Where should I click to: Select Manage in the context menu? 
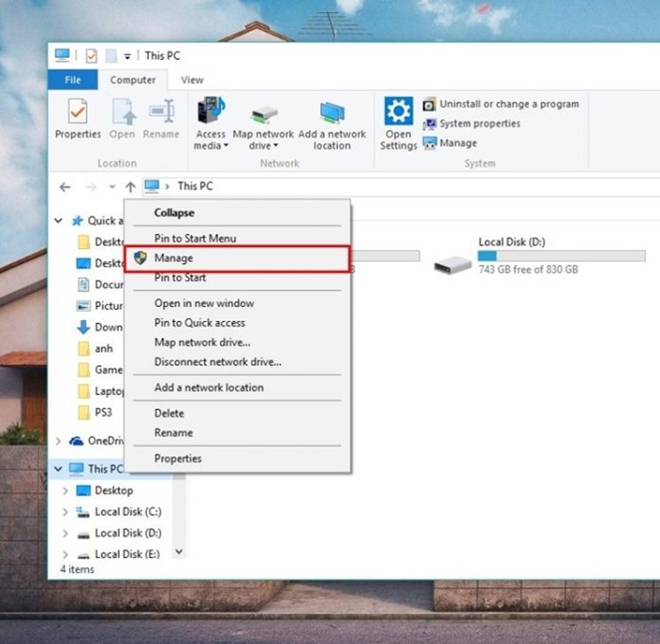tap(237, 258)
